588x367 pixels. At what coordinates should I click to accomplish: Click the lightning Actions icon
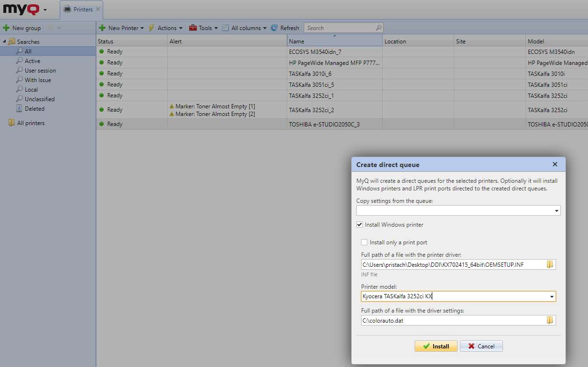pyautogui.click(x=151, y=28)
